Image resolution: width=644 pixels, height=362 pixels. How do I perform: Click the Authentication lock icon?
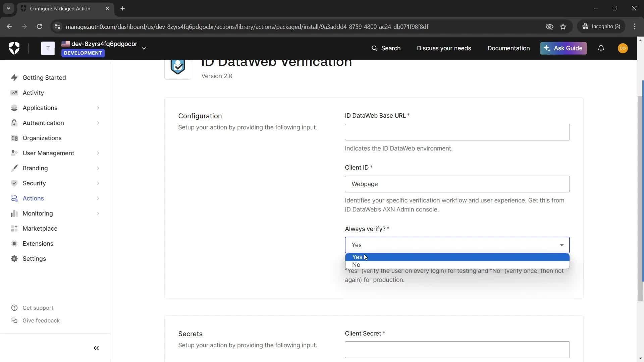coord(14,123)
